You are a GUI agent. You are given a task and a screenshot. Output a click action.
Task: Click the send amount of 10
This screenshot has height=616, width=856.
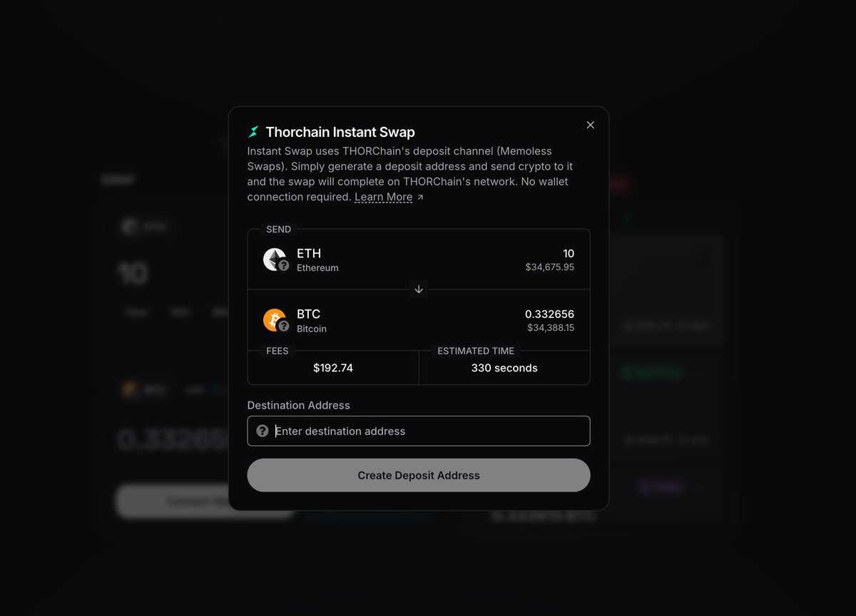[568, 253]
